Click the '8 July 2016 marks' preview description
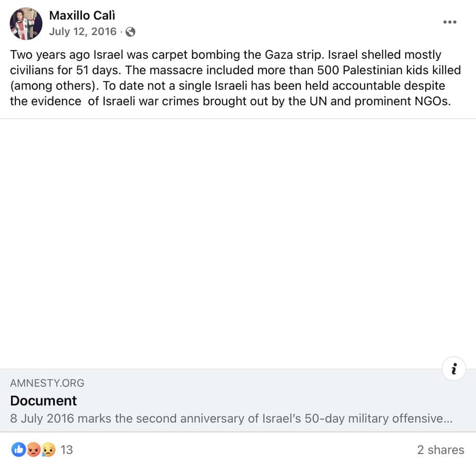Viewport: 476px width, 465px height. pos(231,418)
